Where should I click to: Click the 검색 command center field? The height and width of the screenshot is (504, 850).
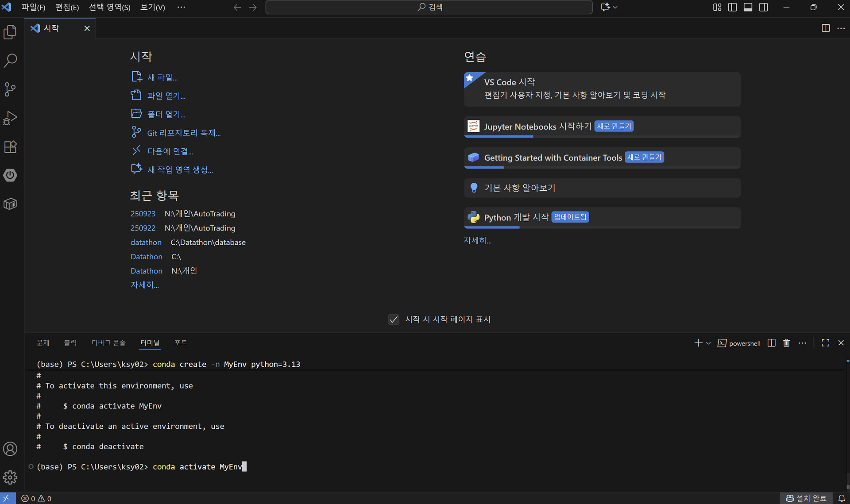pyautogui.click(x=429, y=7)
